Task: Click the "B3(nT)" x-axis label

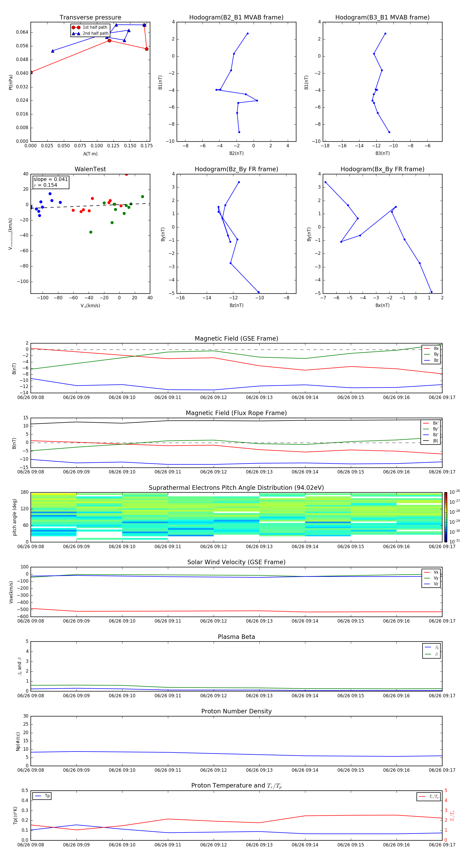Action: coord(382,153)
